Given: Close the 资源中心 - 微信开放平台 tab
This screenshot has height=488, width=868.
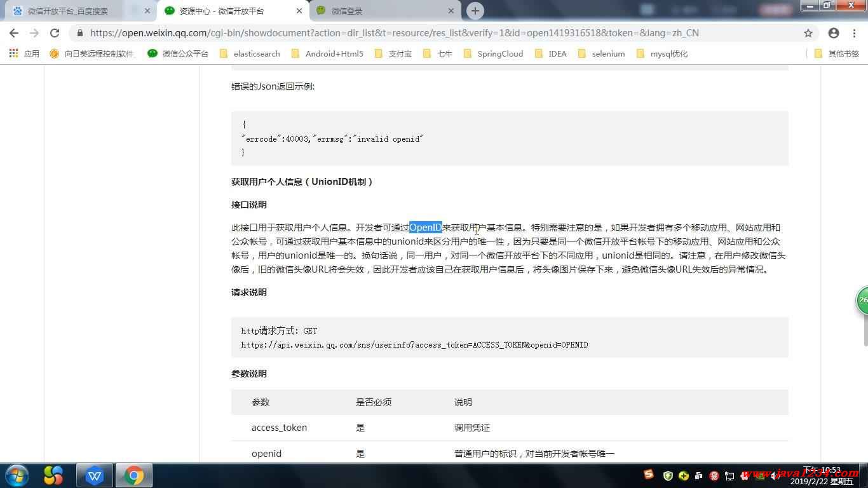Looking at the screenshot, I should click(x=299, y=11).
